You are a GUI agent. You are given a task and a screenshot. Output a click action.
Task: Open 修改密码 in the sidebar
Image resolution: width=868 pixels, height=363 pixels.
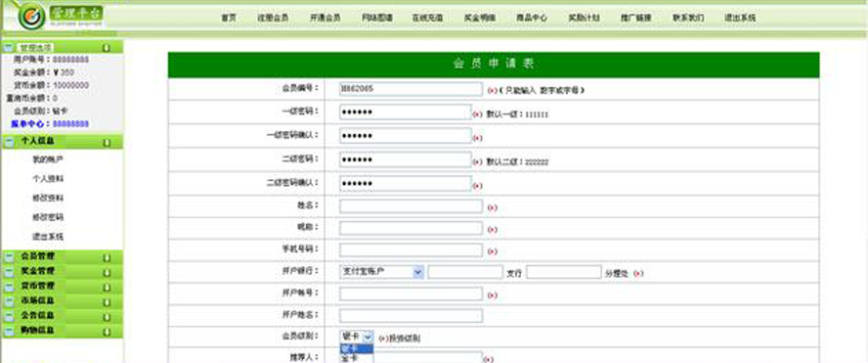(48, 217)
